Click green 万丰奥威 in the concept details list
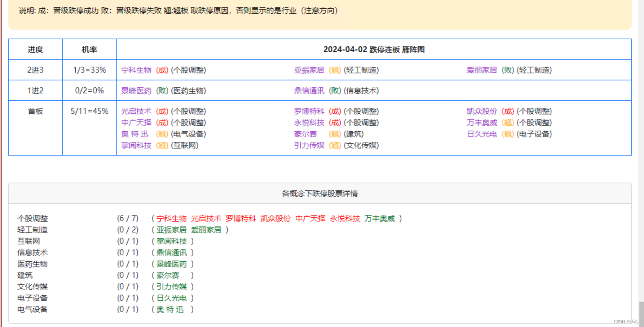This screenshot has width=644, height=327. point(380,218)
